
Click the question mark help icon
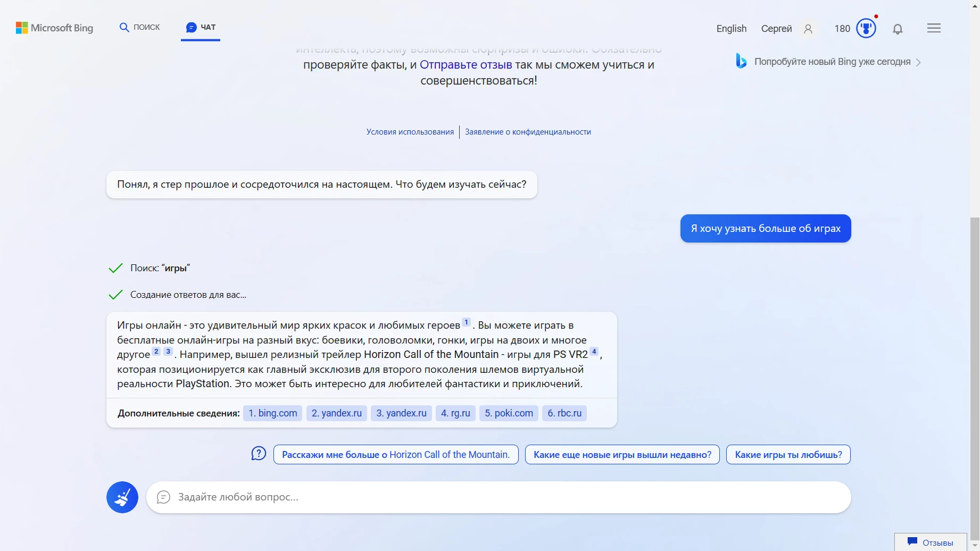tap(258, 453)
